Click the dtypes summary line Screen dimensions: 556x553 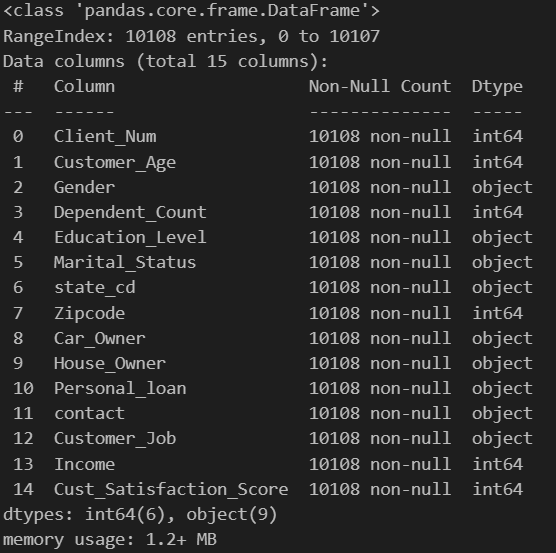[x=140, y=515]
